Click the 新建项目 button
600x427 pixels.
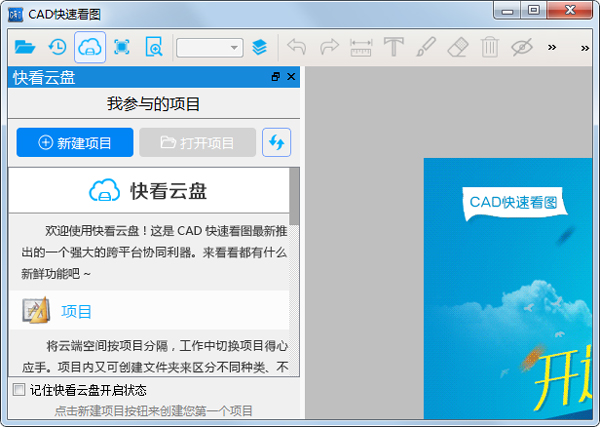[75, 143]
